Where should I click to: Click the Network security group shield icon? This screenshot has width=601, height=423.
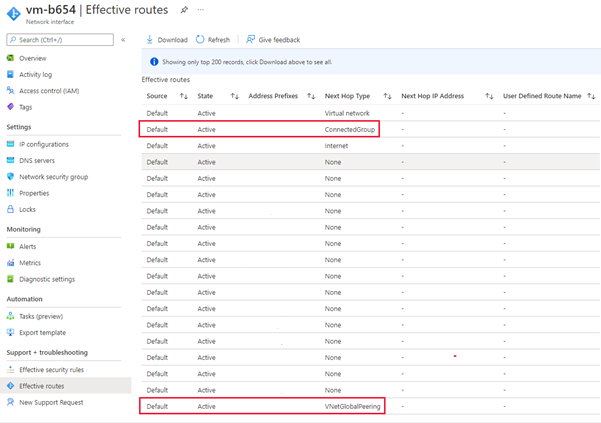pos(10,177)
